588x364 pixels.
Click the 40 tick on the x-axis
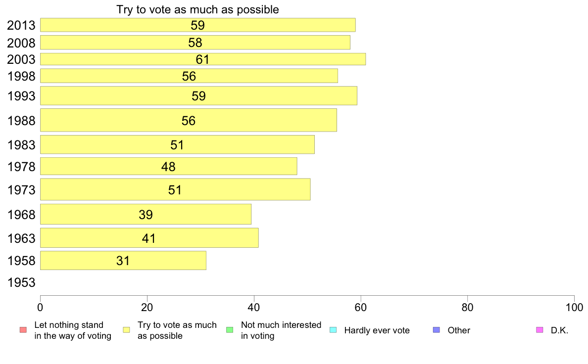coord(254,308)
